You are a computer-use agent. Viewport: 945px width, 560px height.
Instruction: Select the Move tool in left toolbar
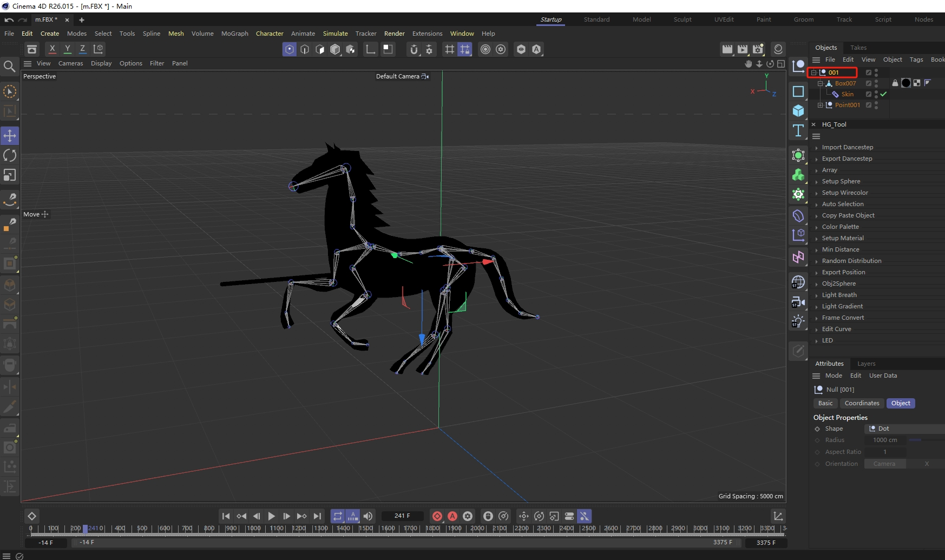point(10,135)
